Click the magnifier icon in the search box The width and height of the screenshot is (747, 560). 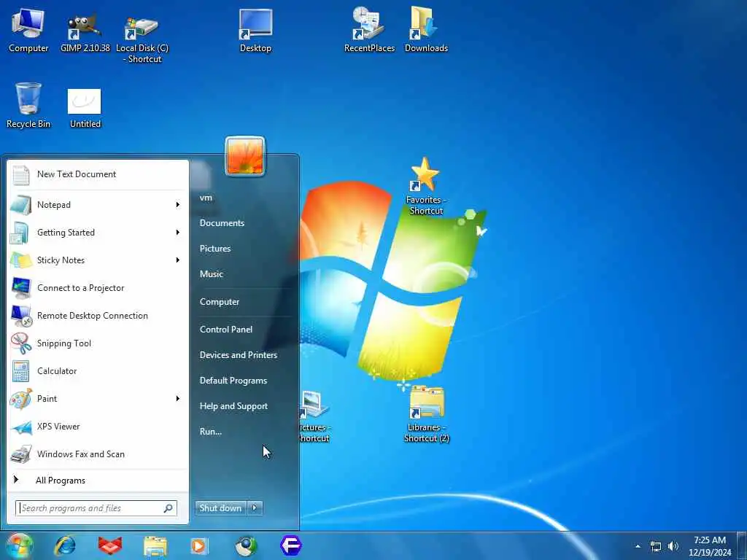click(169, 508)
